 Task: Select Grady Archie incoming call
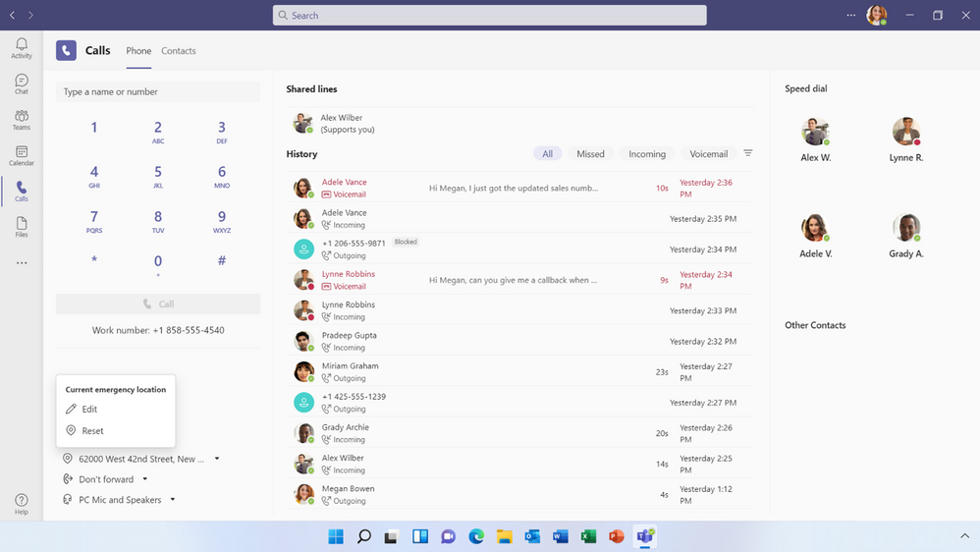click(x=520, y=432)
